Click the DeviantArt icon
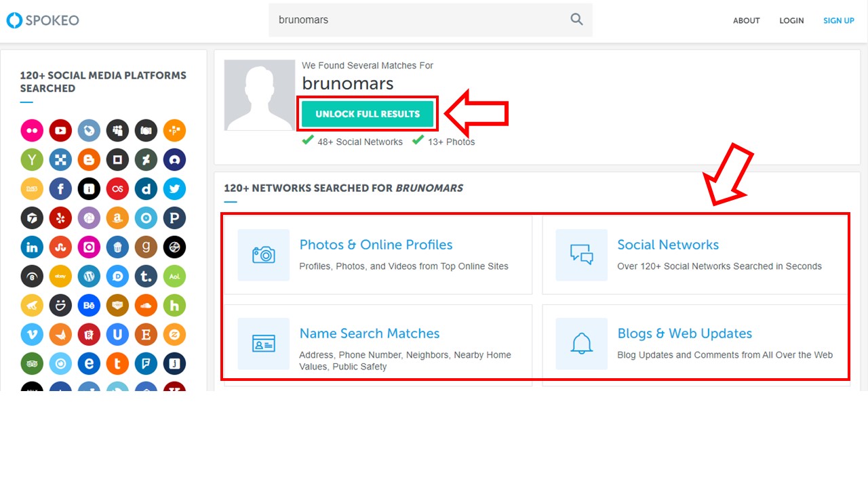868x488 pixels. (x=146, y=160)
